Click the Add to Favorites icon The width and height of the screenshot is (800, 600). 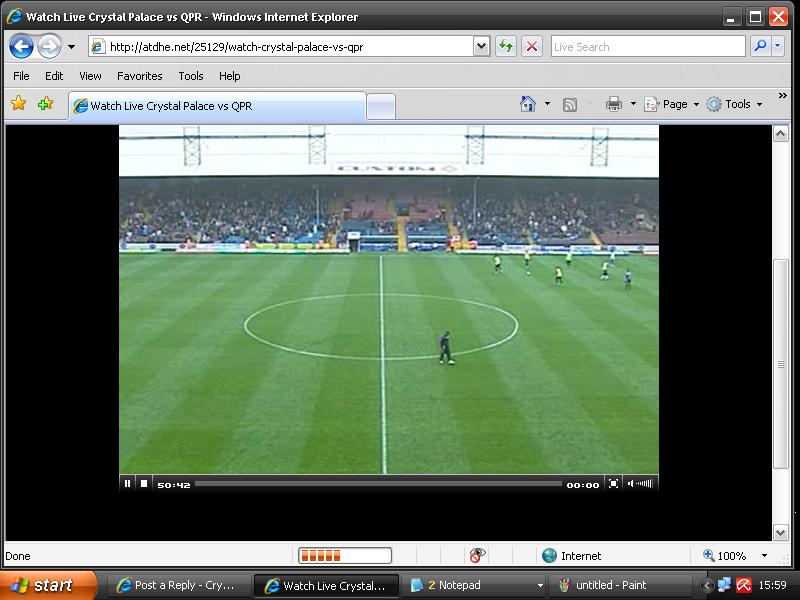tap(45, 104)
